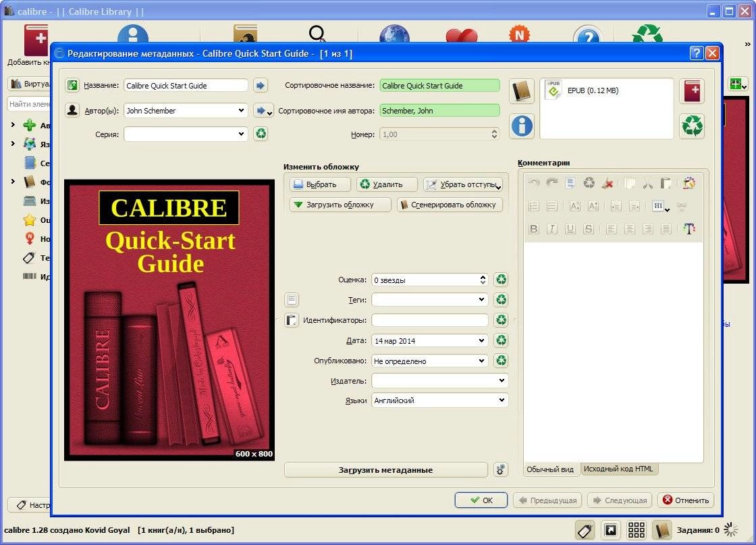Image resolution: width=756 pixels, height=545 pixels.
Task: Open the Опубликовано dropdown
Action: point(481,361)
